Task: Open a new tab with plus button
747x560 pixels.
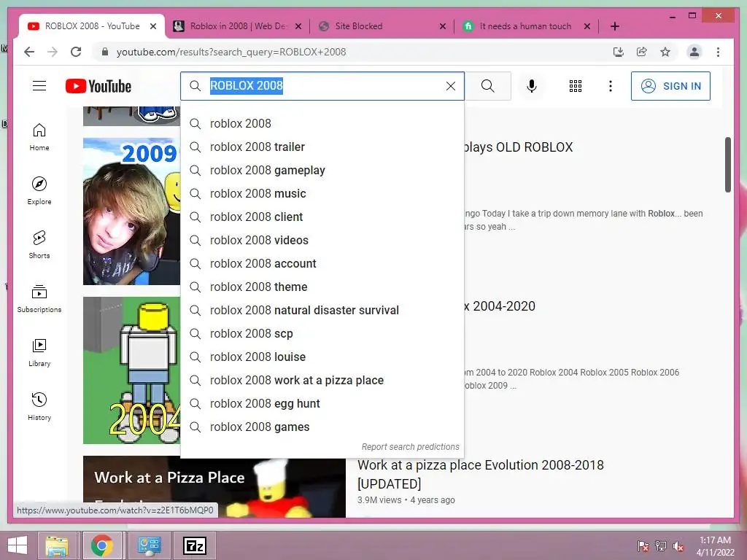Action: 614,26
